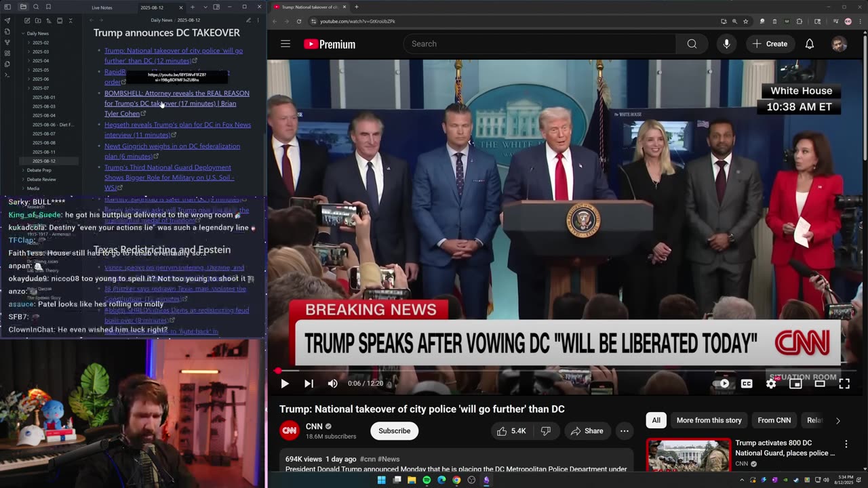Reload the browser page
The height and width of the screenshot is (488, 868).
[298, 21]
